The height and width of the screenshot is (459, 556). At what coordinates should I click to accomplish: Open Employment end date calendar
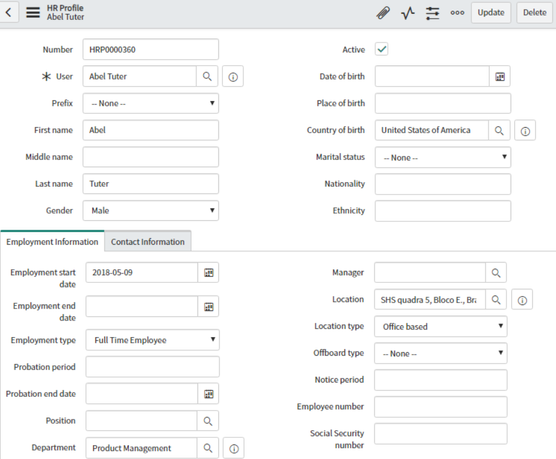point(208,306)
